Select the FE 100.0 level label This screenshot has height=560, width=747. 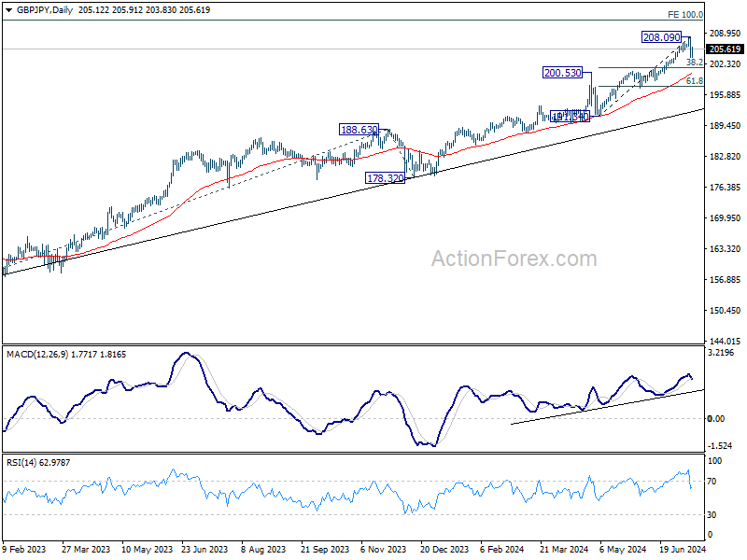[685, 15]
